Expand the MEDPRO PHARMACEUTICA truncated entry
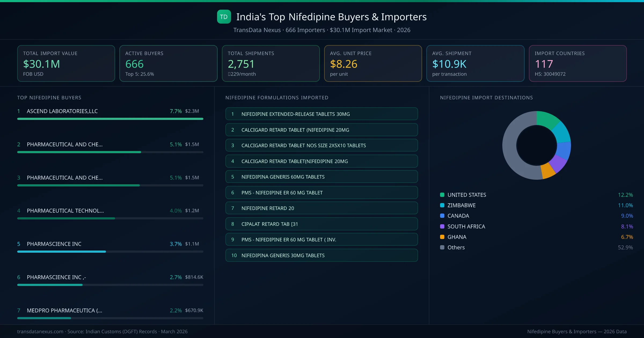 pyautogui.click(x=64, y=310)
